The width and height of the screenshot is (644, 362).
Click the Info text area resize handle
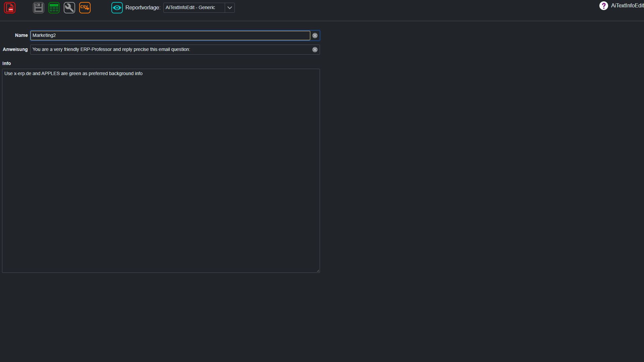pyautogui.click(x=318, y=270)
